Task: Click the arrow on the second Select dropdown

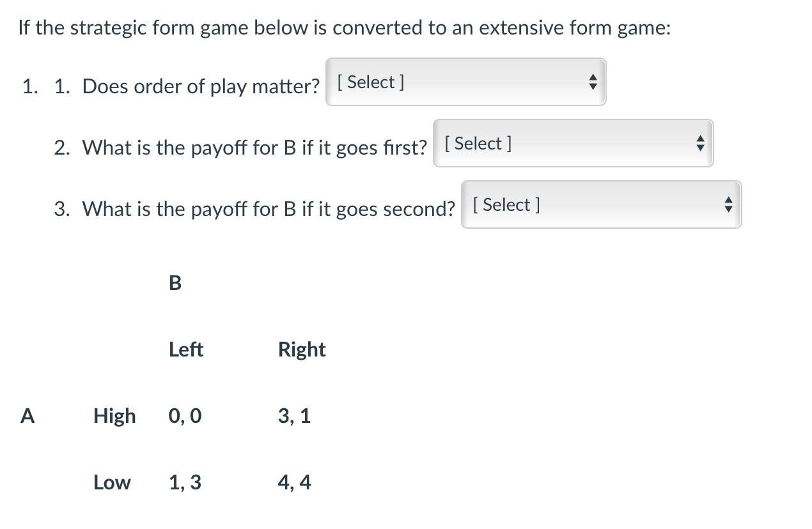Action: click(x=699, y=143)
